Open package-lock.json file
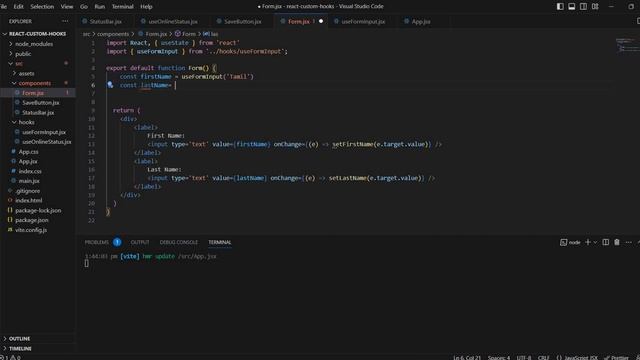The width and height of the screenshot is (640, 360). (38, 210)
